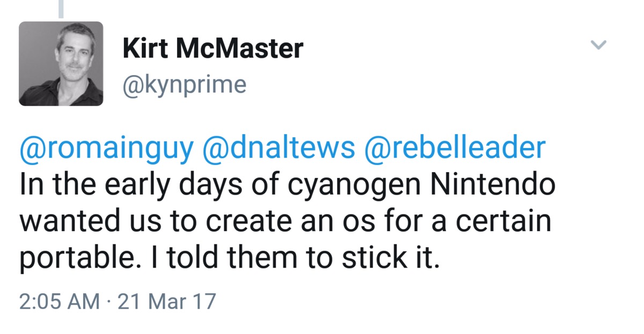Open the Kirt McMaster display name
The width and height of the screenshot is (644, 334).
click(213, 50)
